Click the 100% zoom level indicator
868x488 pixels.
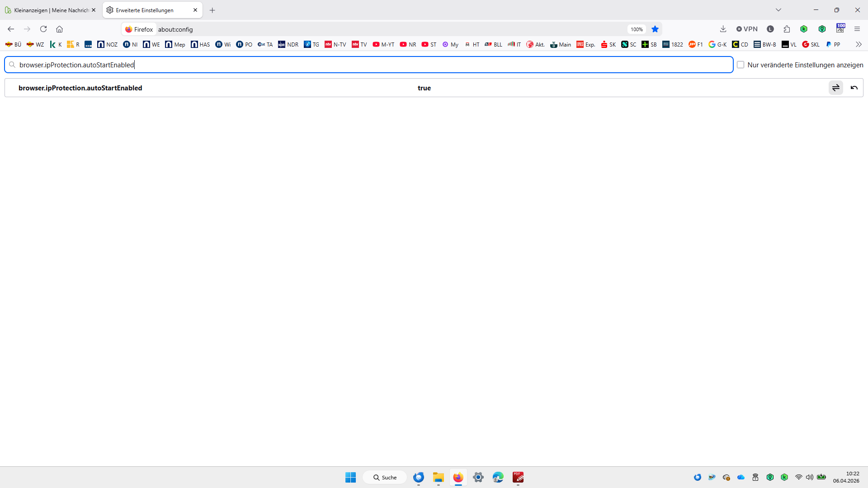[637, 29]
